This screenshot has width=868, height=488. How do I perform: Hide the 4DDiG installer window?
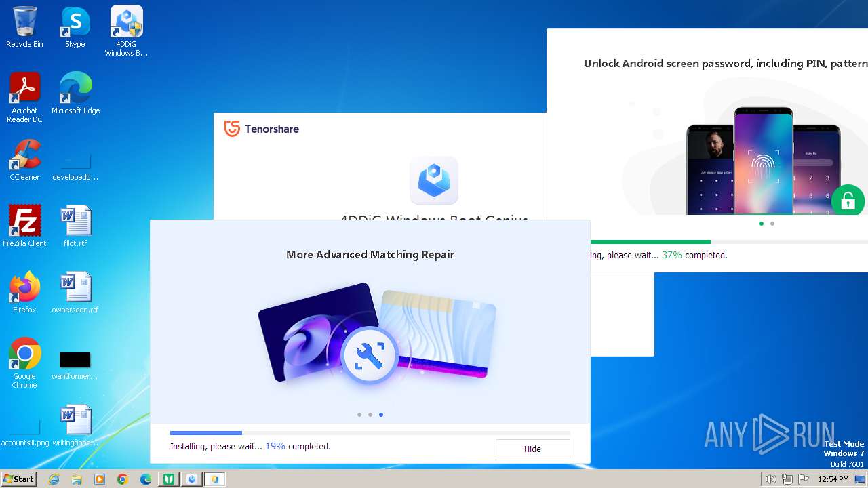click(532, 449)
